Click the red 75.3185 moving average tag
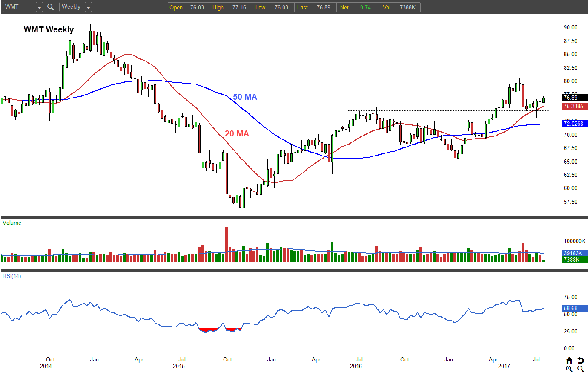 point(575,106)
